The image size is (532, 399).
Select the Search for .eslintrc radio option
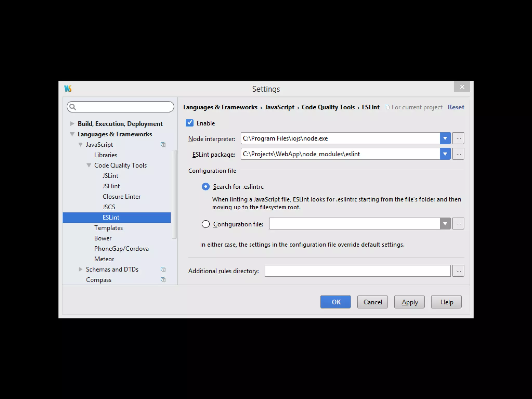pyautogui.click(x=205, y=187)
